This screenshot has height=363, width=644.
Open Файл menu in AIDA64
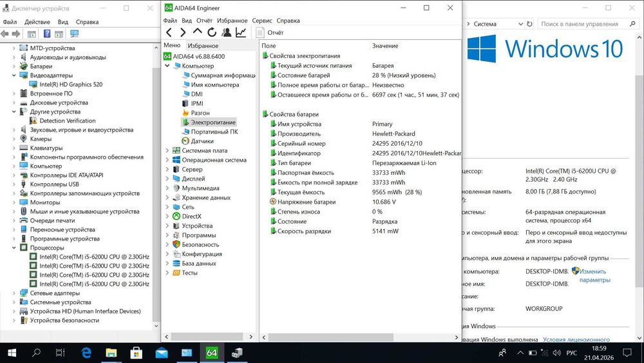170,21
